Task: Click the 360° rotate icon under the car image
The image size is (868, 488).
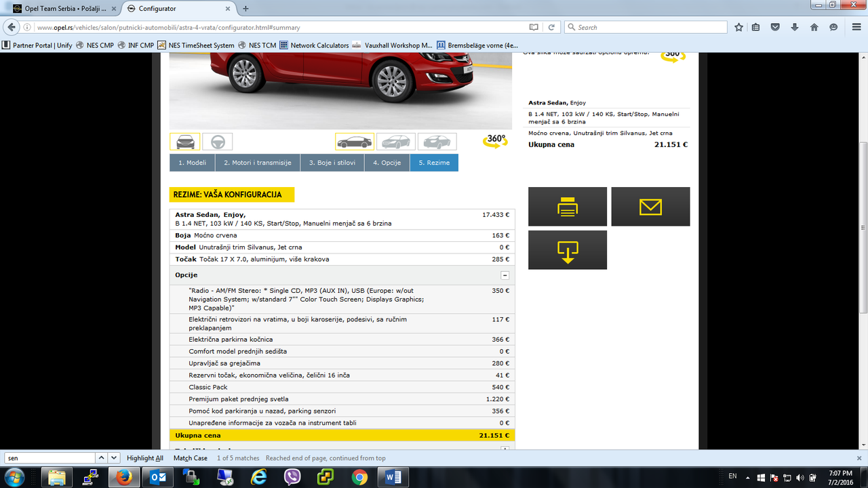Action: pyautogui.click(x=495, y=141)
